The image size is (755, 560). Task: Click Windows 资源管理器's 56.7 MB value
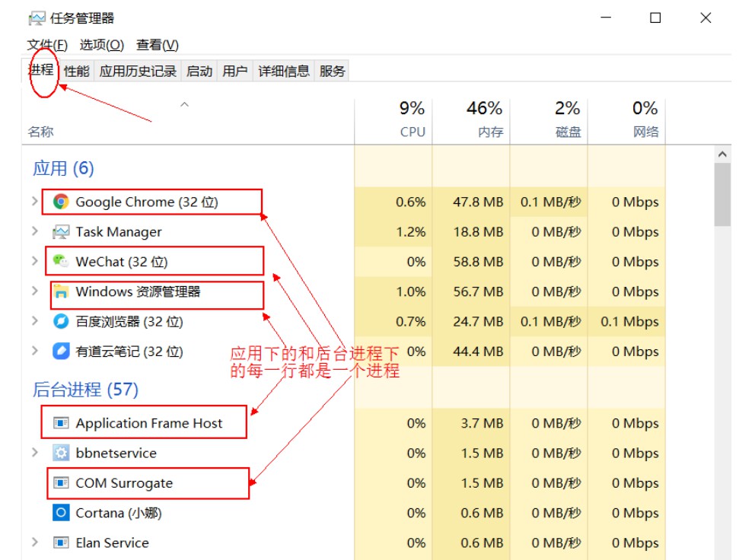(x=478, y=291)
